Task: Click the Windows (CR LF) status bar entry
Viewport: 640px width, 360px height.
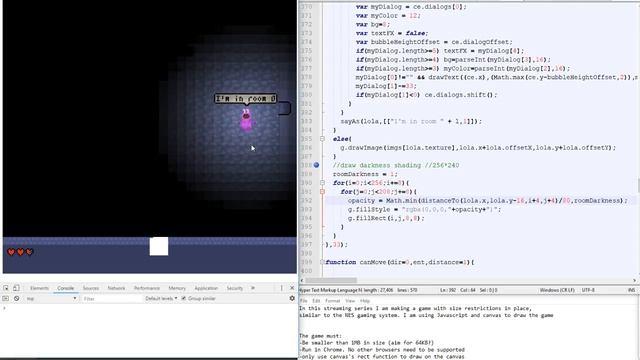Action: click(557, 290)
